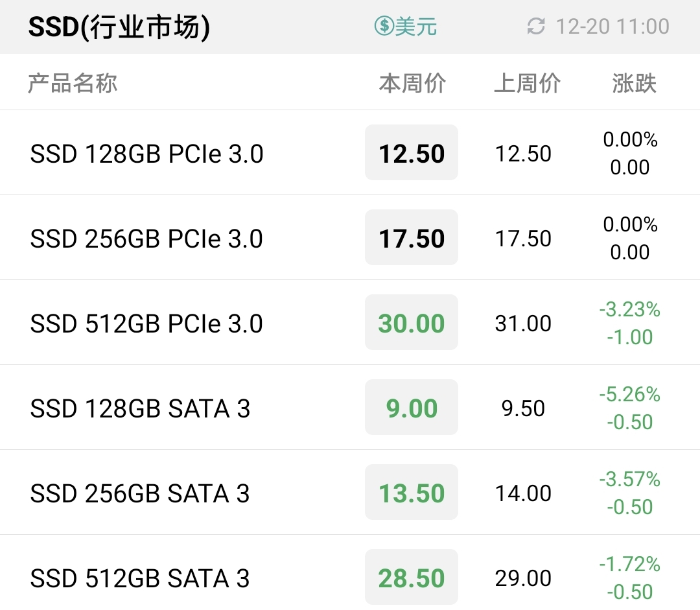Click the -3.57% change value
700x610 pixels.
point(630,478)
